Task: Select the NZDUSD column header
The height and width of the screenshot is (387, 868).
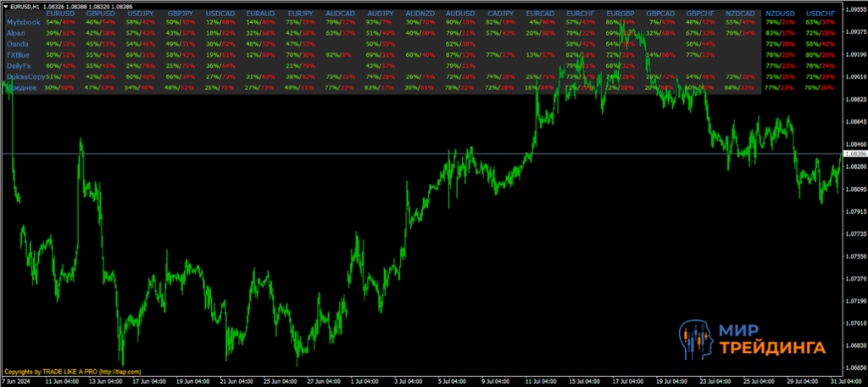Action: (780, 14)
